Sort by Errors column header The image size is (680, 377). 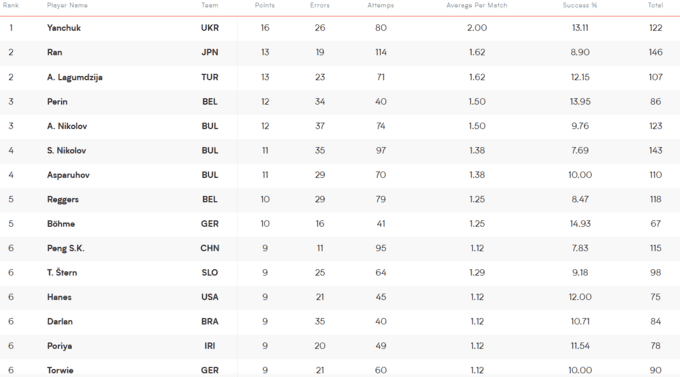coord(320,5)
